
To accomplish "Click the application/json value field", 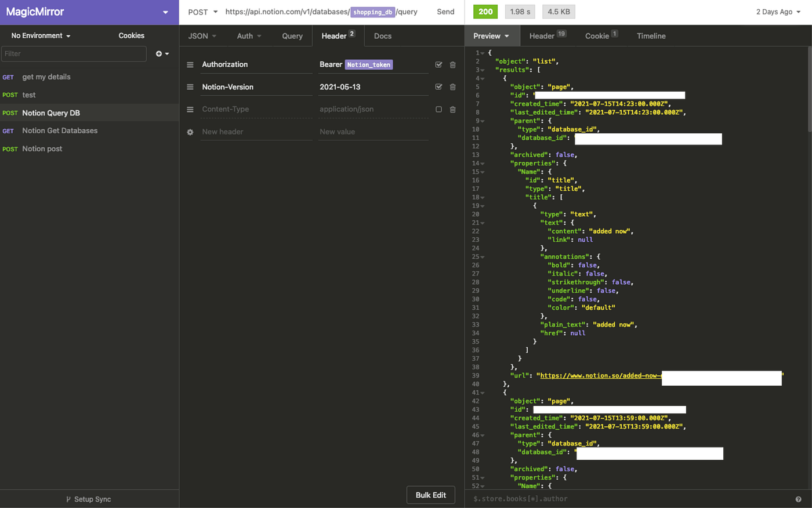I will pyautogui.click(x=373, y=110).
